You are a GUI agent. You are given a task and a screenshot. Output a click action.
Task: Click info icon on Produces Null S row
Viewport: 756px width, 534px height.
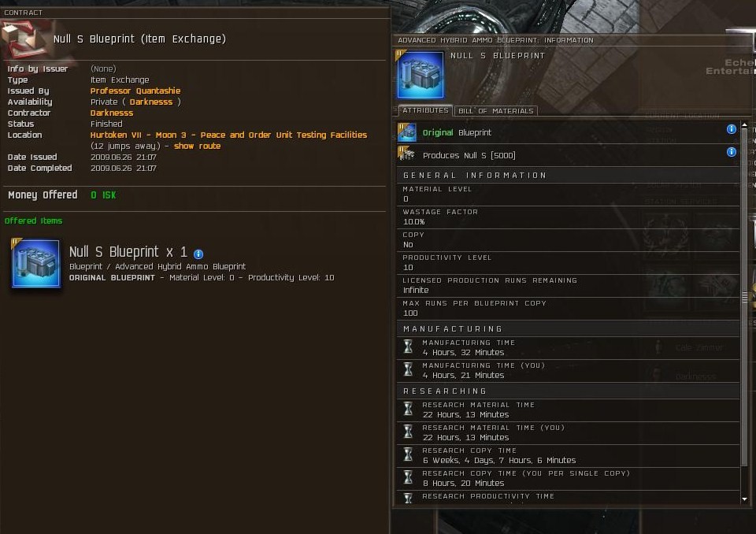(x=732, y=152)
